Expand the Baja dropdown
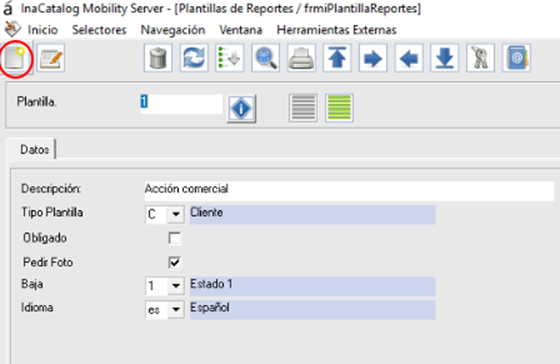Viewport: 560px width, 364px height. click(175, 286)
